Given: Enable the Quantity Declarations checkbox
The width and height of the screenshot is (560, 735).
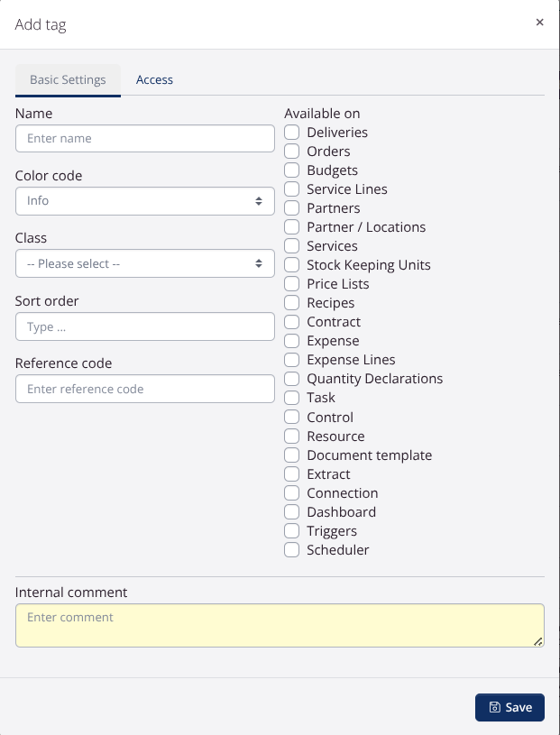Looking at the screenshot, I should coord(291,378).
